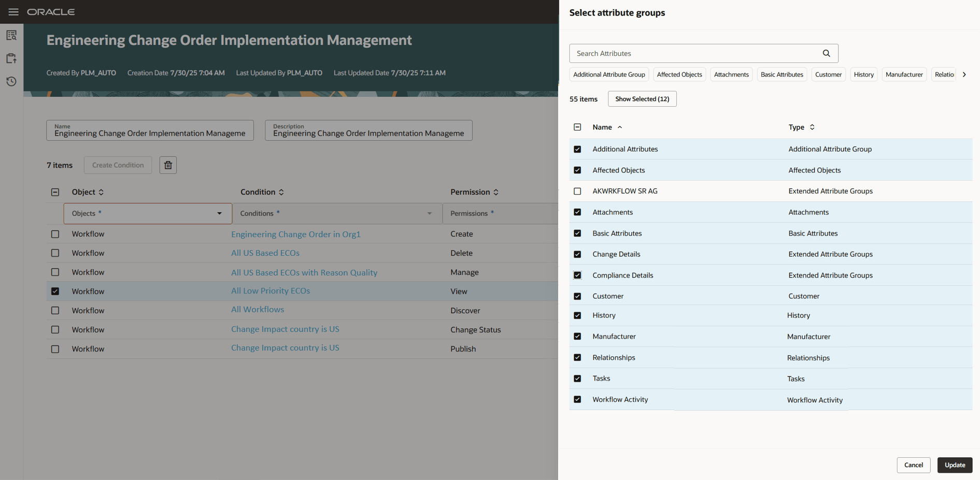This screenshot has height=480, width=980.
Task: Click the document search icon in left sidebar
Action: pyautogui.click(x=11, y=35)
